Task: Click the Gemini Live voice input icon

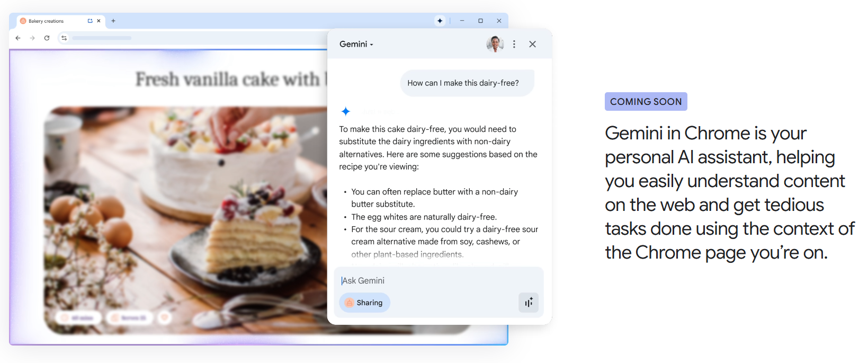Action: coord(529,303)
